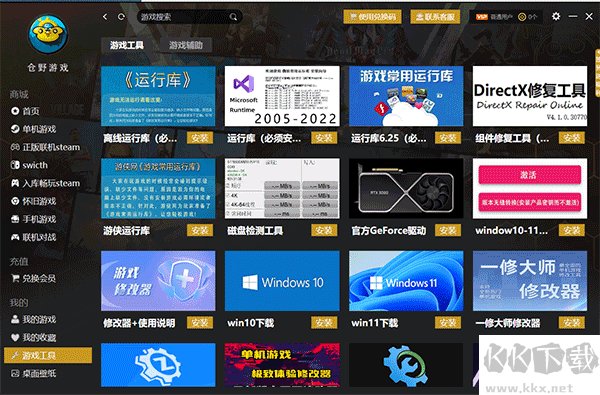The height and width of the screenshot is (395, 600).
Task: Click the 一修大师修改器 title text
Action: coord(507,323)
